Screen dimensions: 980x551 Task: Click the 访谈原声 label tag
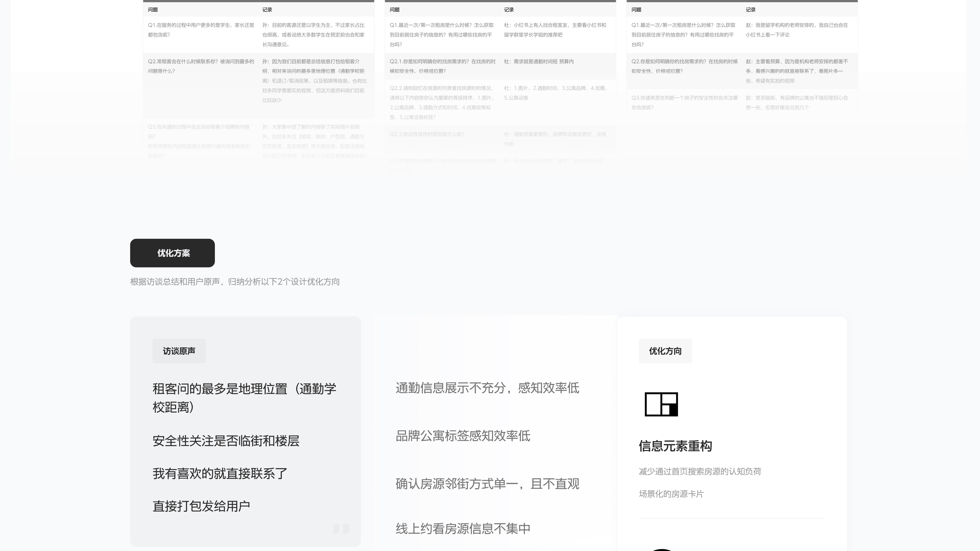click(179, 351)
